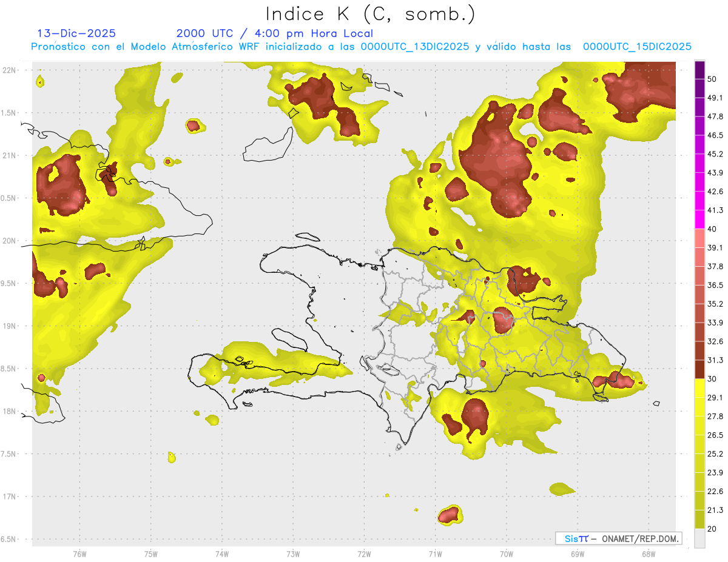Click the colorbar value '29.1'
Screen dimensions: 728x562
(716, 398)
